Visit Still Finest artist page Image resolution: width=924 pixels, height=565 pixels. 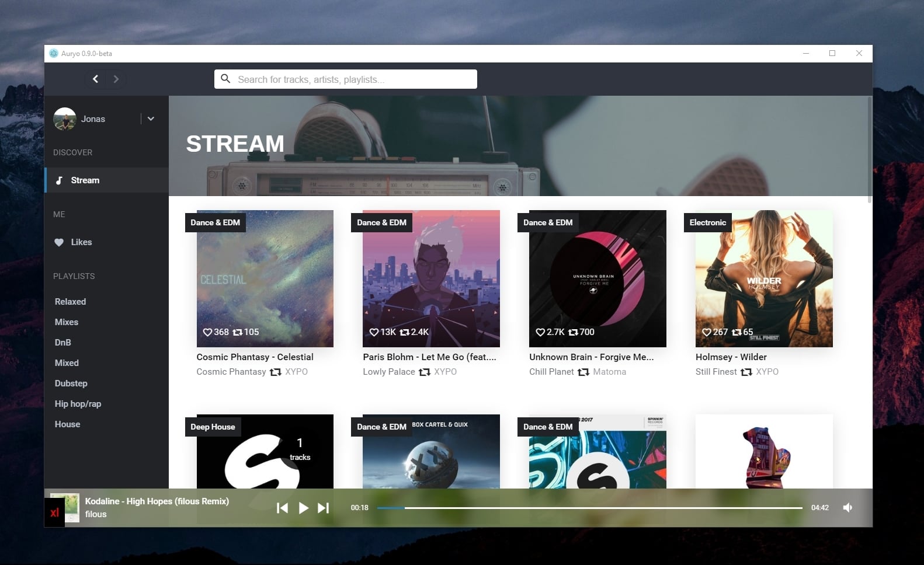tap(716, 372)
